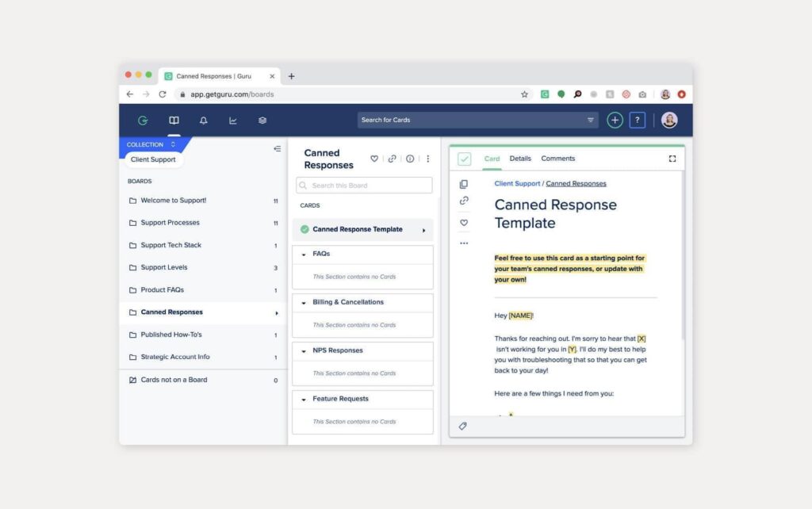The image size is (812, 509).
Task: Copy the card link via link icon
Action: (x=463, y=201)
